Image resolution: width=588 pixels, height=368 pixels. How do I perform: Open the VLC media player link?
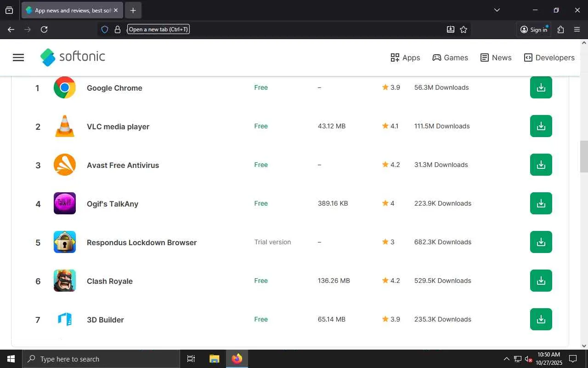pos(118,126)
